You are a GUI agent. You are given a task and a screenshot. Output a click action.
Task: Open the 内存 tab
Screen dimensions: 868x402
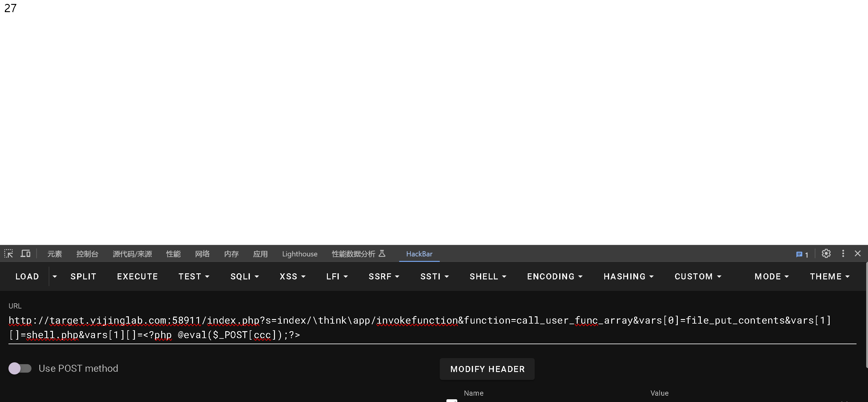click(x=231, y=254)
